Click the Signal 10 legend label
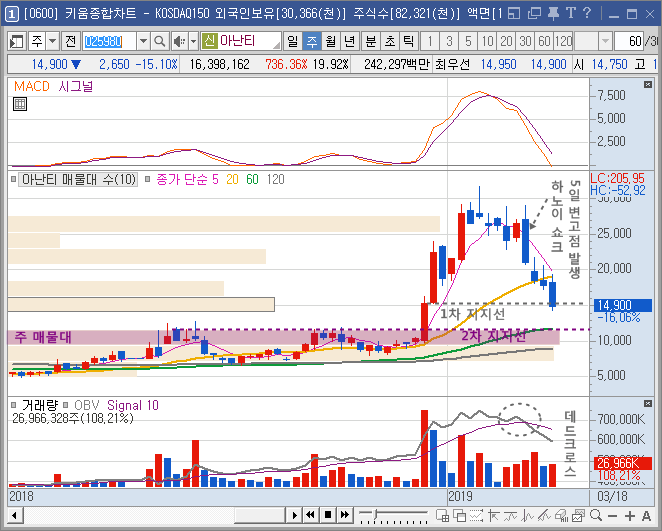 [133, 405]
